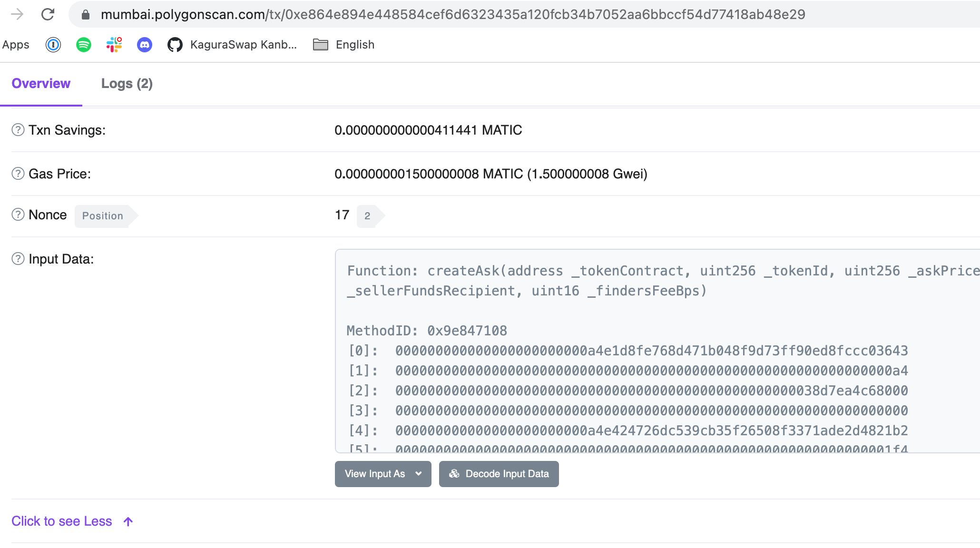Switch to the Logs (2) tab
980x548 pixels.
click(127, 83)
